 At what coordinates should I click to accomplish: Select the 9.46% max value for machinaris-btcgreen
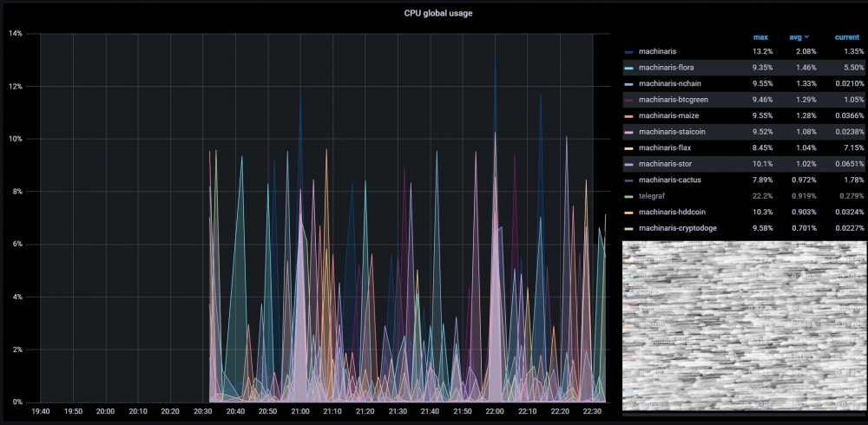coord(763,100)
